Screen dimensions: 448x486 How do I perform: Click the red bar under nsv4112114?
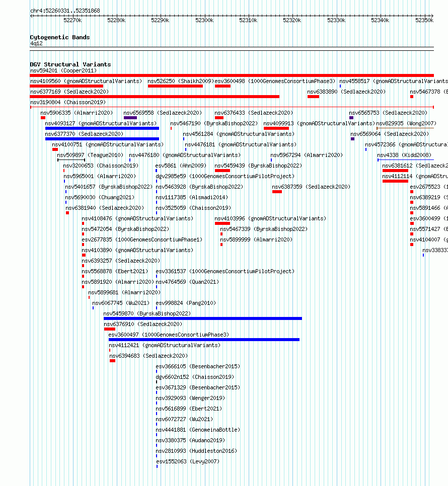(x=395, y=181)
